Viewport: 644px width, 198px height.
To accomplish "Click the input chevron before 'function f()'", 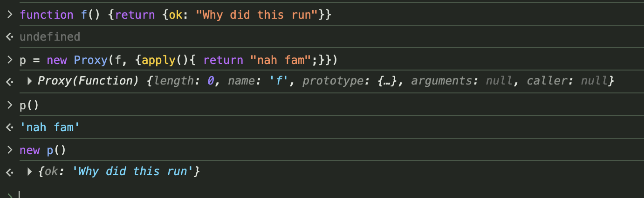I will click(10, 15).
